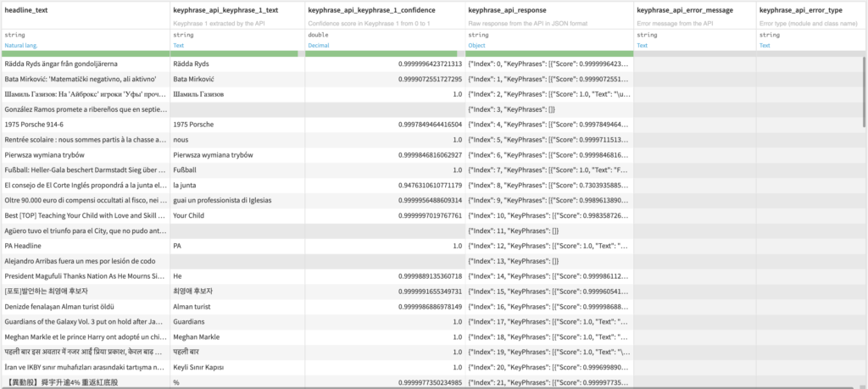This screenshot has width=868, height=389.
Task: Open the 'Text' meaning under error_type column
Action: [765, 46]
